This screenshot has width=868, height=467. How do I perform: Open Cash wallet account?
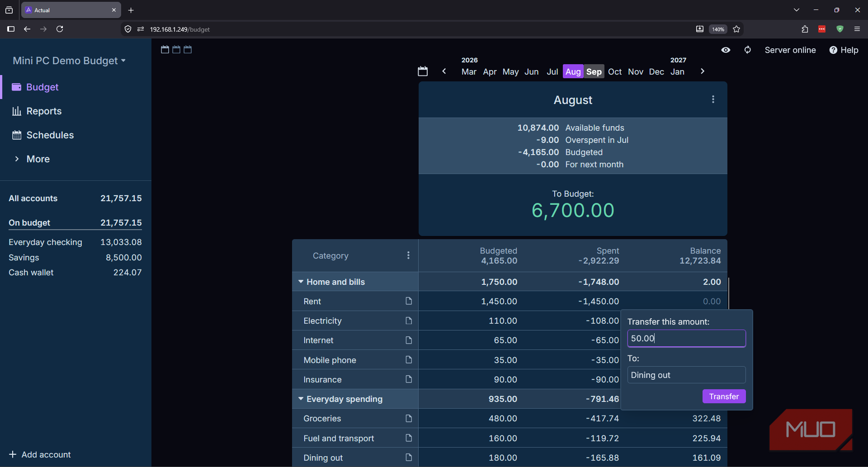(x=75, y=273)
